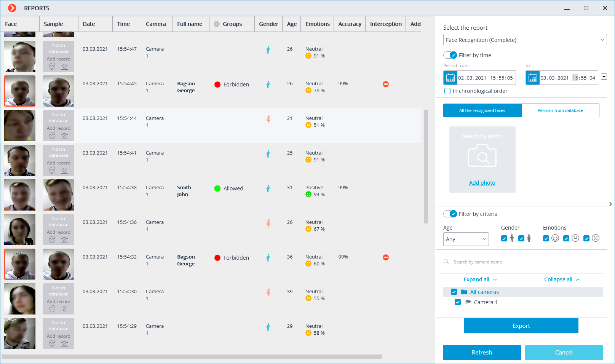Click the camera icon in 15:54:29 sample cell
This screenshot has height=364, width=615.
pos(65,344)
